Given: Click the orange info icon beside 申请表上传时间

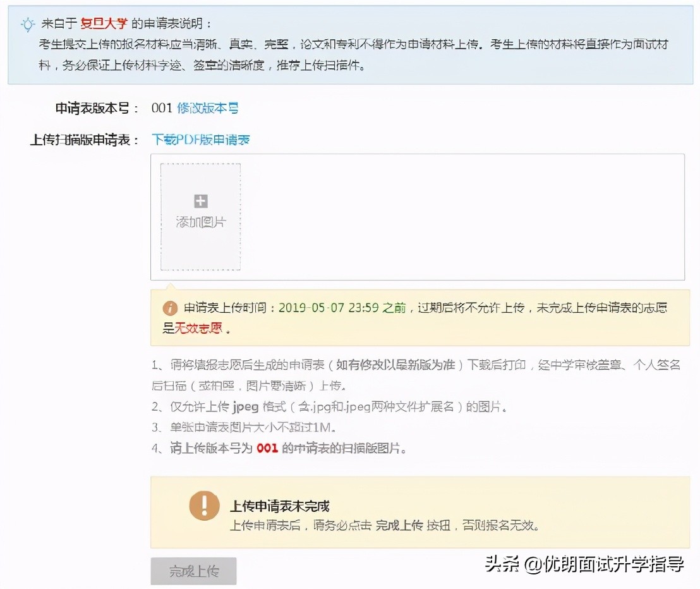Looking at the screenshot, I should click(x=170, y=308).
